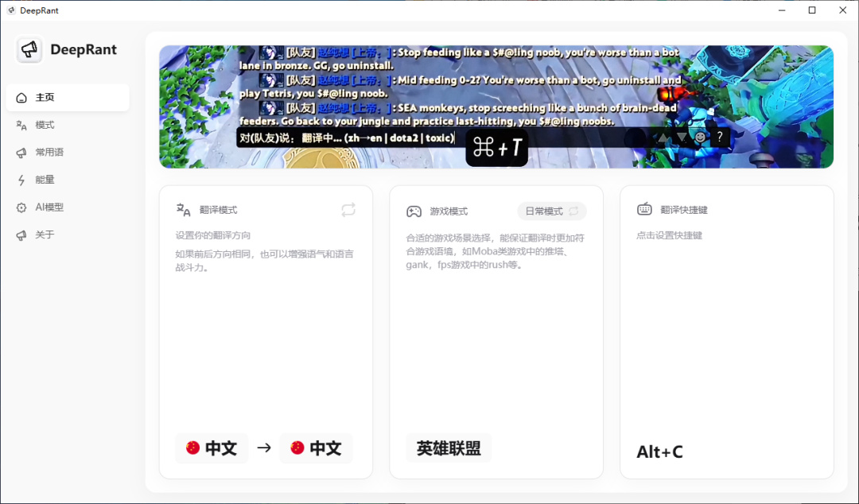
Task: Set the Alt+C translation hotkey
Action: pyautogui.click(x=659, y=452)
